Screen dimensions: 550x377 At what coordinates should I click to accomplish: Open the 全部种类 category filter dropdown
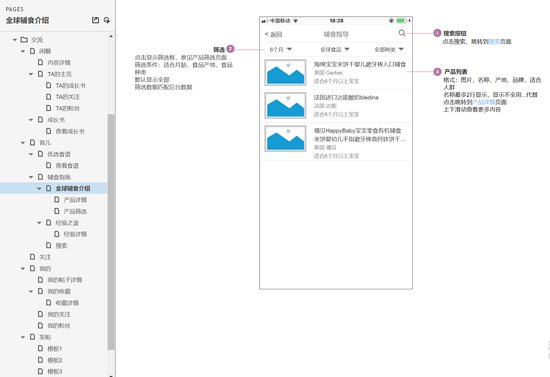pos(389,49)
